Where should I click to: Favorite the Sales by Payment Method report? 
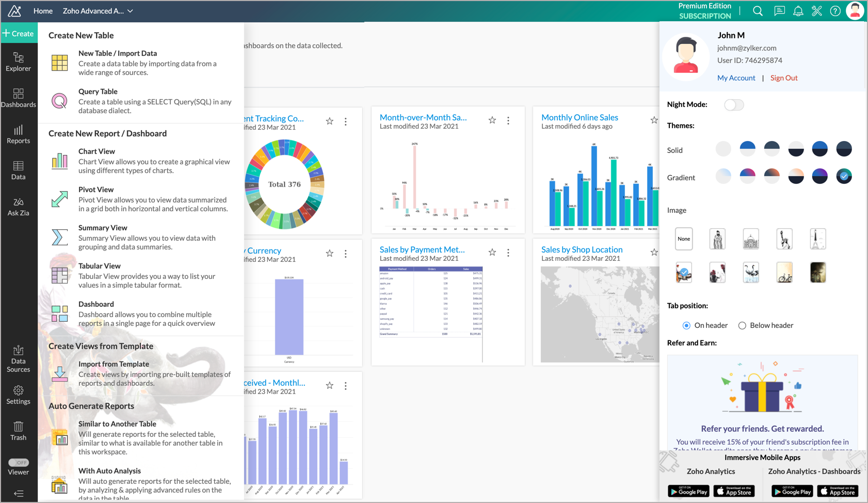tap(492, 253)
